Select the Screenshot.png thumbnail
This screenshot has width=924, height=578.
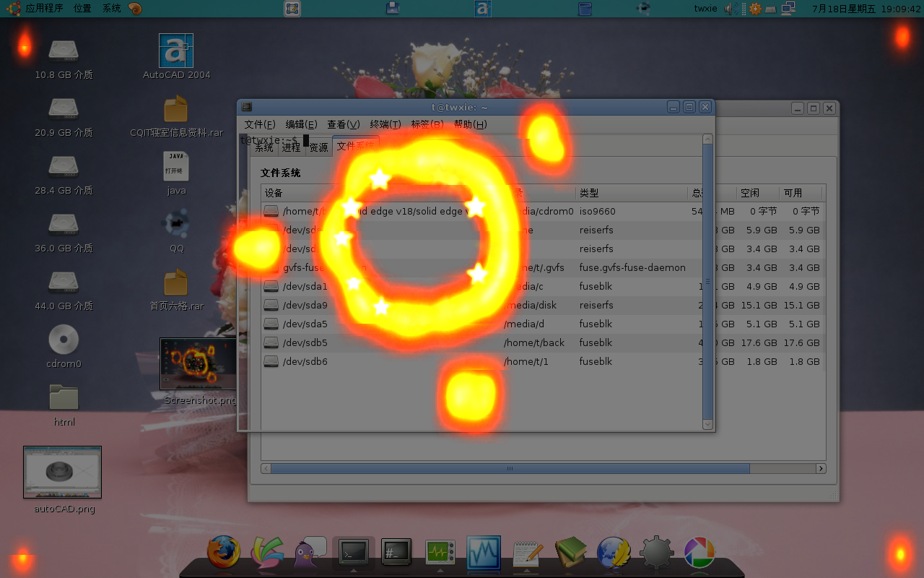(198, 363)
